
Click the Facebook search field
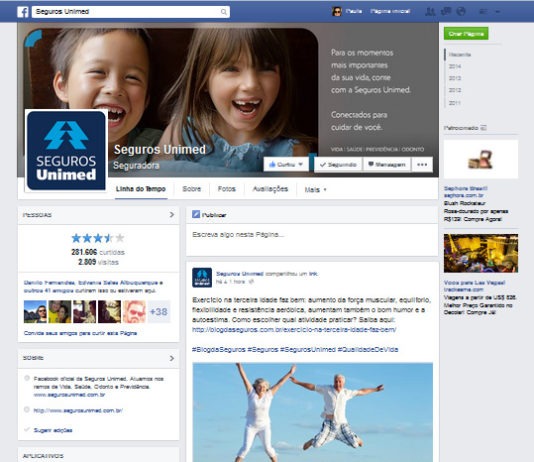pyautogui.click(x=131, y=12)
